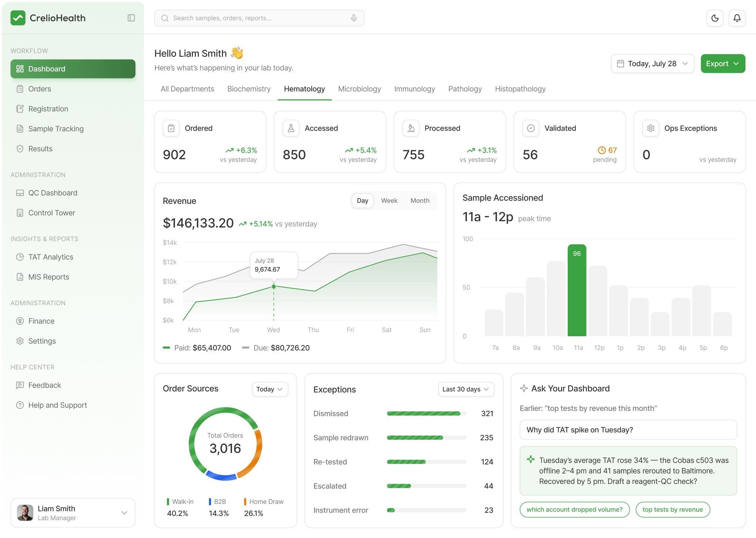756x538 pixels.
Task: Click the green 11a bar showing 96
Action: (x=577, y=290)
